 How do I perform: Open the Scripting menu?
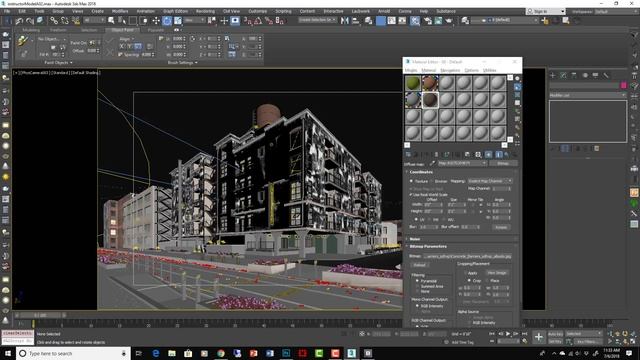coord(283,11)
